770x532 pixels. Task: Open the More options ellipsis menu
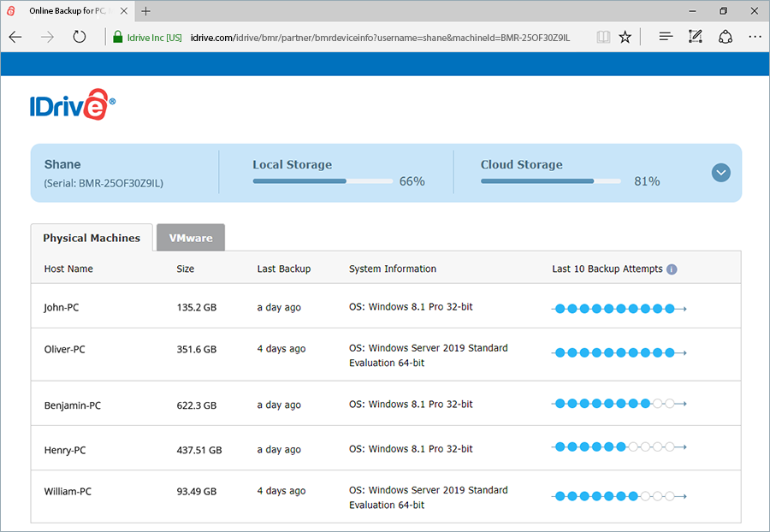click(755, 37)
